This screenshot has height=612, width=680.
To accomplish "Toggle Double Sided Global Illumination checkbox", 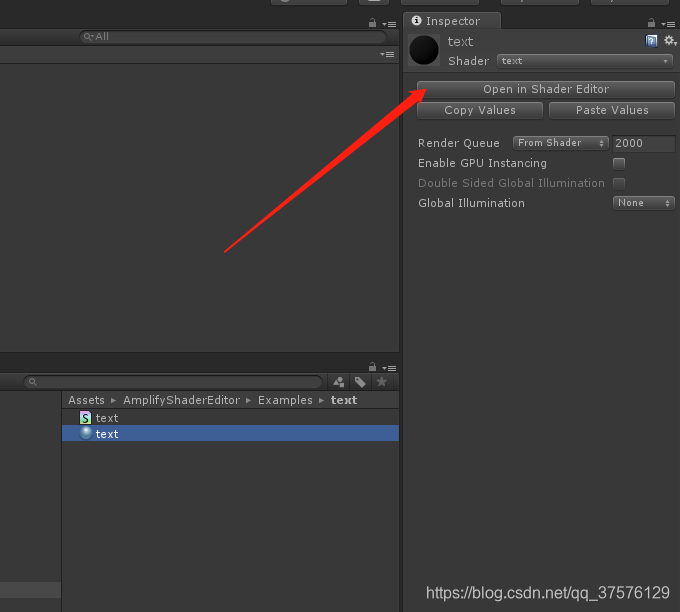I will point(619,183).
